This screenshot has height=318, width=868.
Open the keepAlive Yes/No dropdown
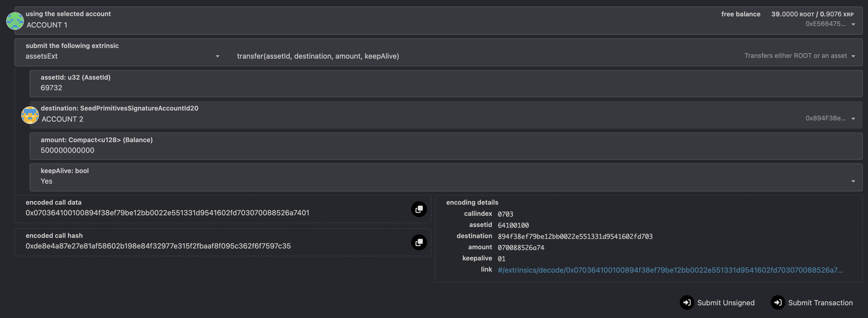(x=853, y=181)
